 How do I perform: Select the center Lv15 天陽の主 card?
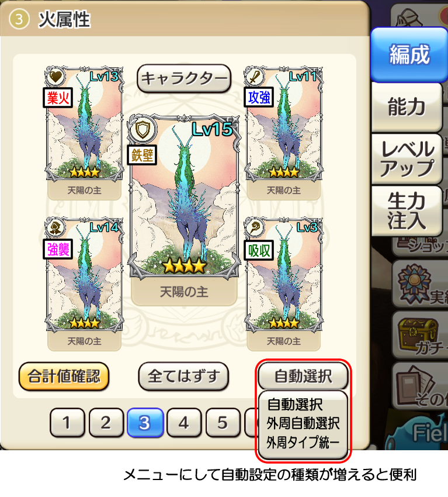(184, 210)
